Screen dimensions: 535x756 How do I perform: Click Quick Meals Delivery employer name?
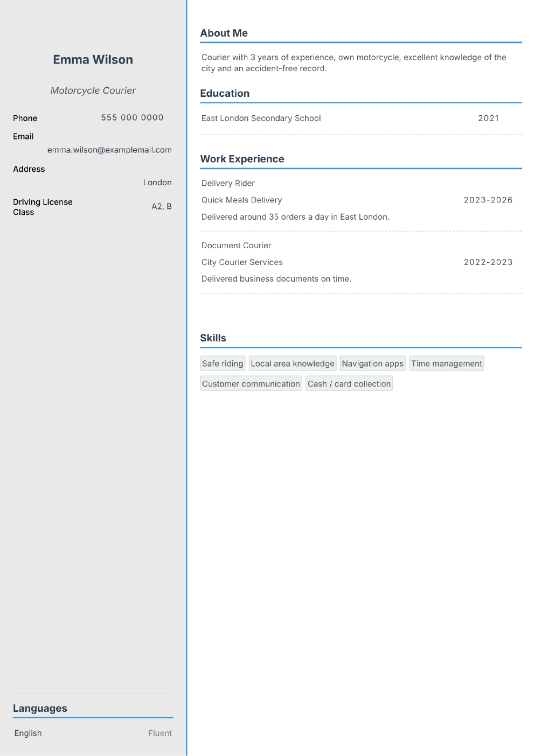click(x=242, y=200)
